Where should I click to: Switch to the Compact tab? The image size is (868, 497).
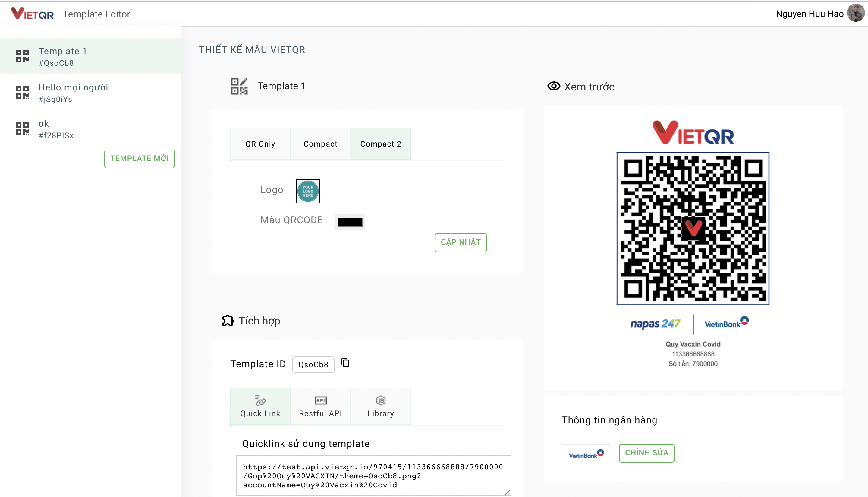pyautogui.click(x=320, y=144)
